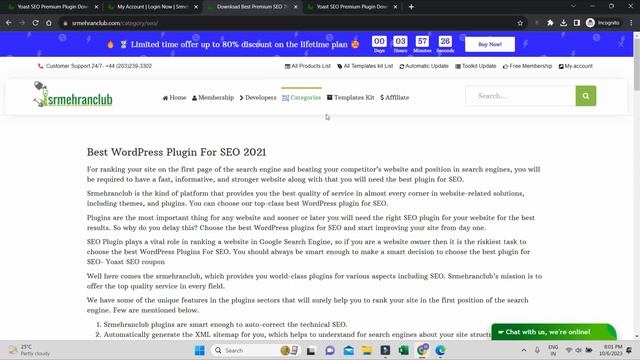Open the Chat app in the taskbar

[x=330, y=350]
